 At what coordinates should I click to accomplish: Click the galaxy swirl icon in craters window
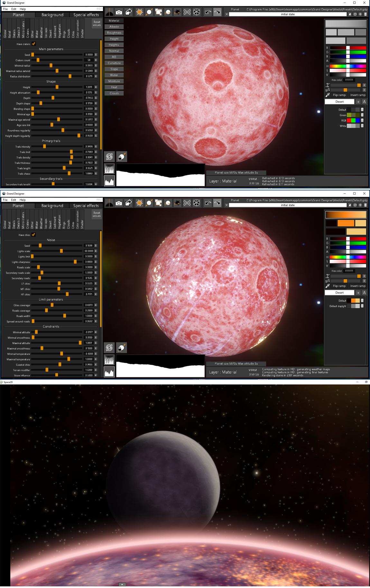[x=109, y=157]
